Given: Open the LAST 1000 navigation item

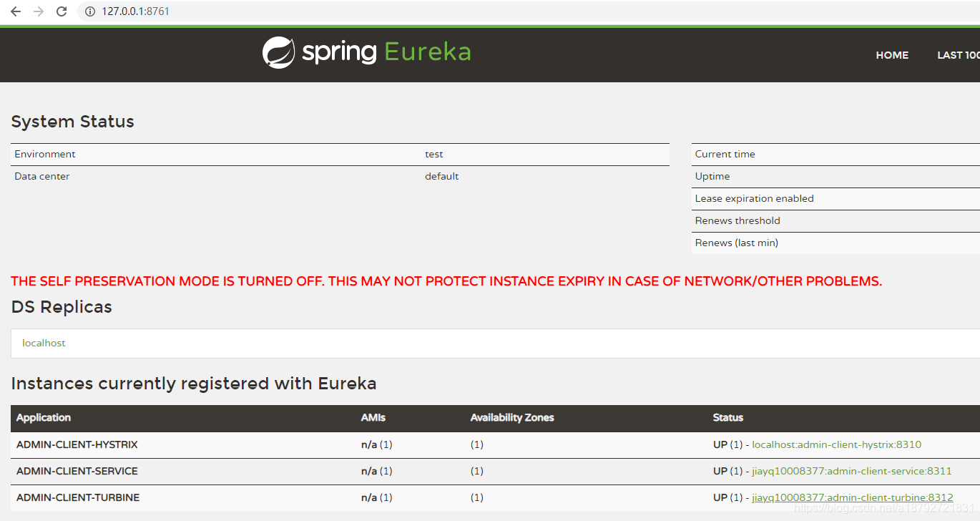Looking at the screenshot, I should coord(959,55).
